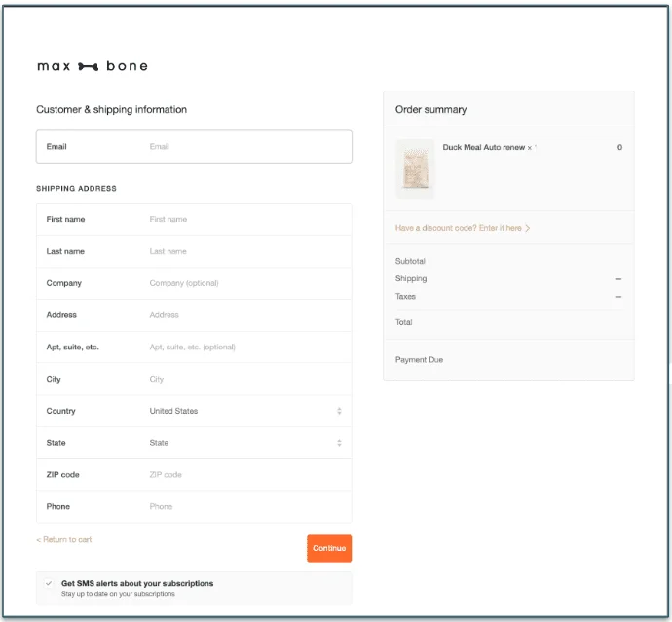Click the Order summary heading

(430, 110)
